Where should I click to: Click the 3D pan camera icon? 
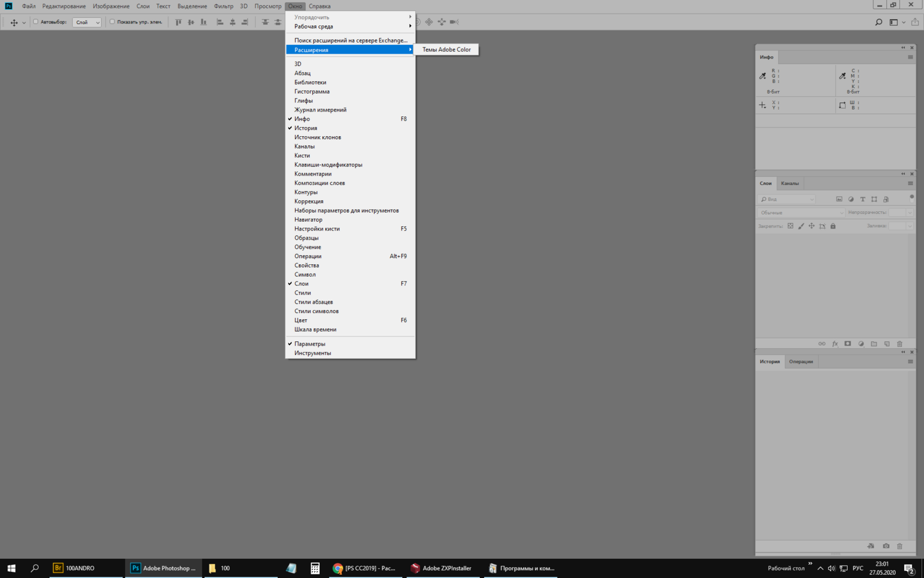pos(429,22)
